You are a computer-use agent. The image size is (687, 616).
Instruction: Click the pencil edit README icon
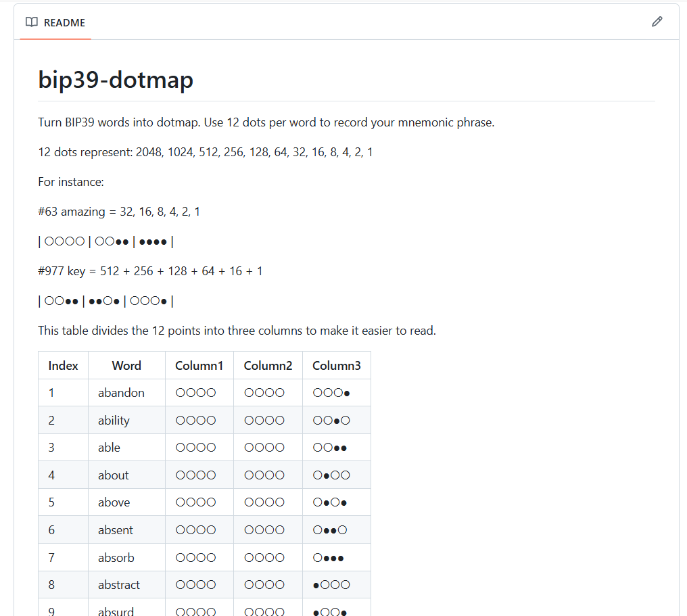(657, 22)
